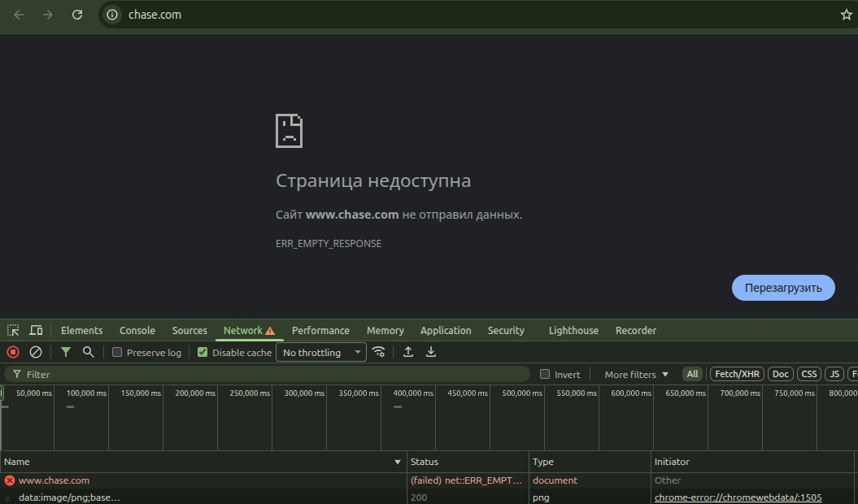Reload the page using the toolbar refresh icon

77,15
